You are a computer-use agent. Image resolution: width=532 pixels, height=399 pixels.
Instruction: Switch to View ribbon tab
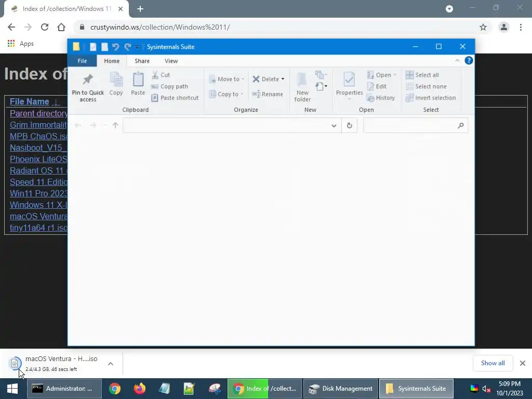171,61
